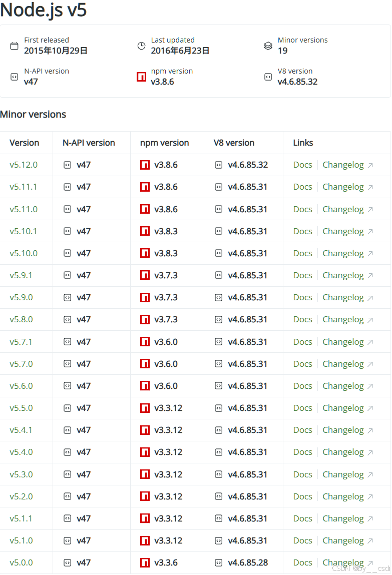Click the npm icon in v5.10.1 row
This screenshot has width=392, height=575.
(x=145, y=231)
